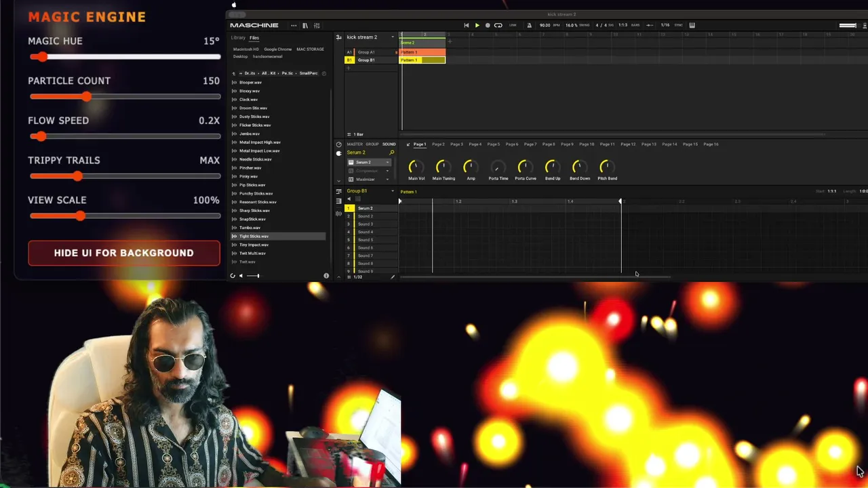Select Group A1 in the arranger

coord(372,52)
